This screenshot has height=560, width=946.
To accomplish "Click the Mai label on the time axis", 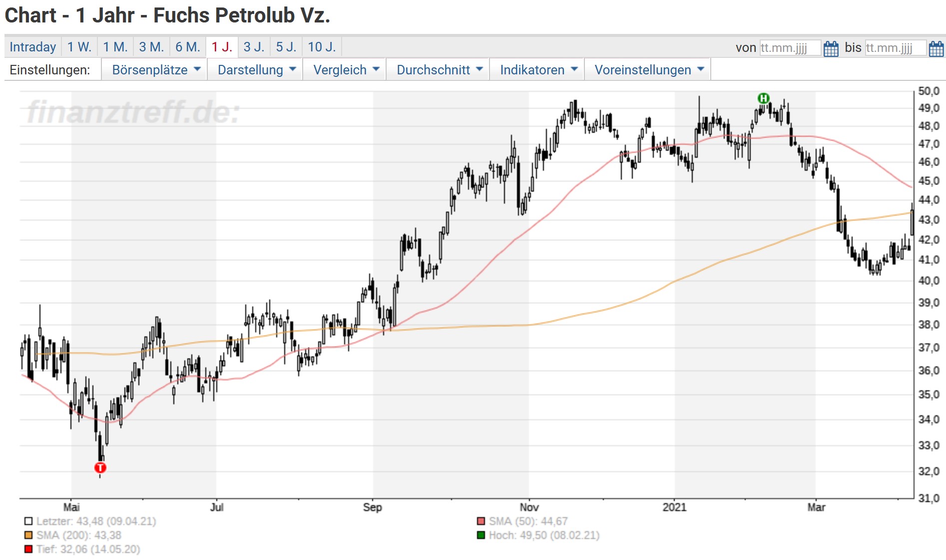I will point(71,507).
